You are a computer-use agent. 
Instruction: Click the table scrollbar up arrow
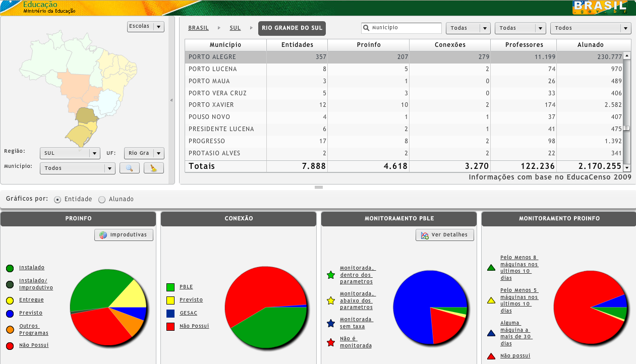pos(627,56)
